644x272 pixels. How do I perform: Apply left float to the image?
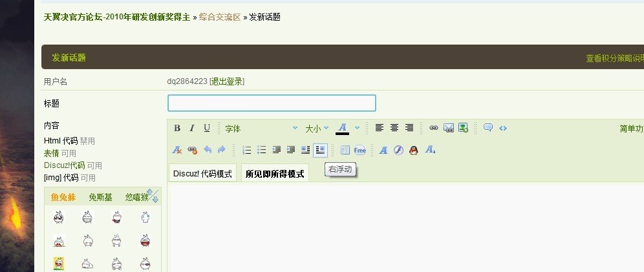pos(306,150)
